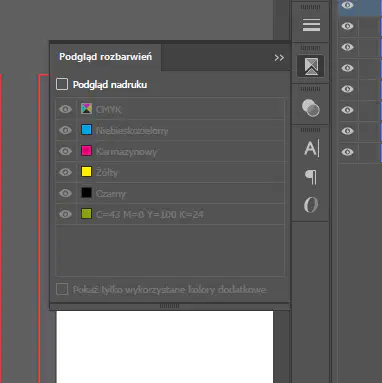
Task: Select the Separations Preview panel icon
Action: pyautogui.click(x=311, y=66)
